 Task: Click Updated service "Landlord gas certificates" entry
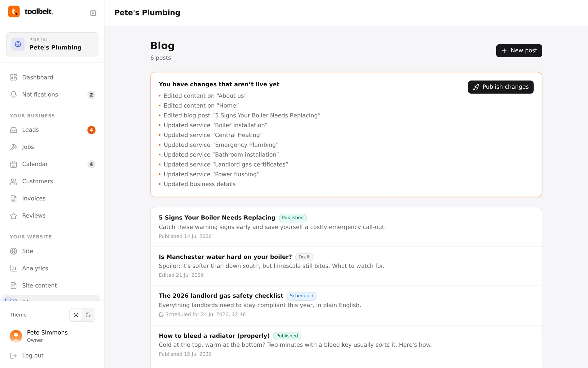tap(226, 165)
